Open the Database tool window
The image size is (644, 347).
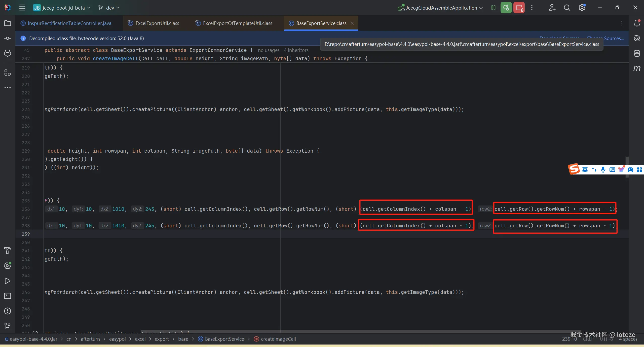click(637, 53)
